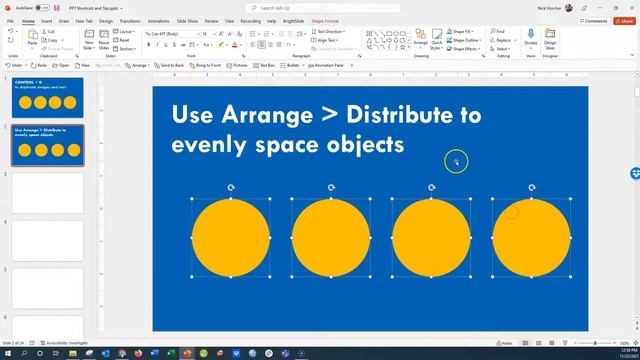The height and width of the screenshot is (360, 640).
Task: Open Design Ideas
Action: [x=550, y=38]
